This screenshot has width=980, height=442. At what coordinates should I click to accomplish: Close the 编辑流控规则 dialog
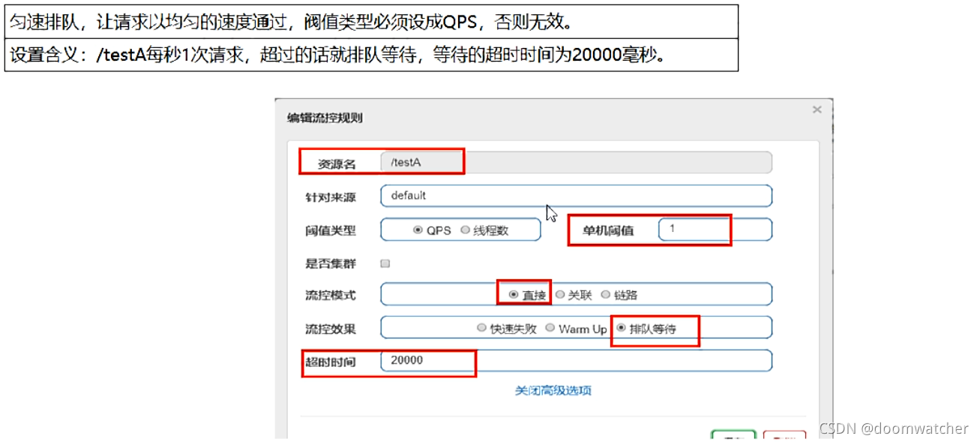point(817,110)
